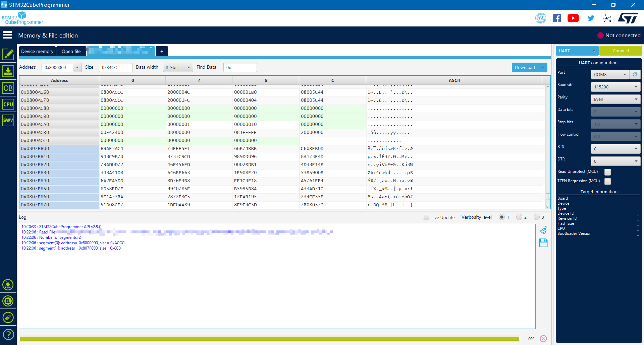Click the Connect button
The width and height of the screenshot is (644, 345).
pos(621,51)
